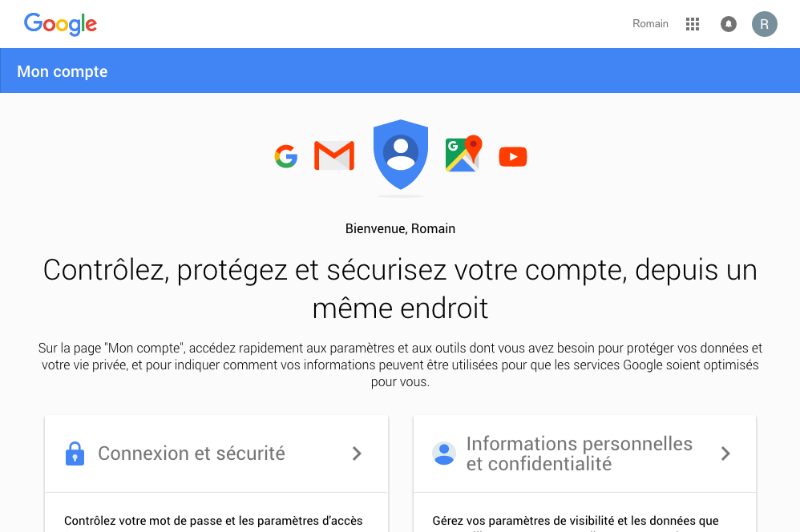
Task: Open Informations personnelles et confidentialité
Action: pyautogui.click(x=579, y=453)
